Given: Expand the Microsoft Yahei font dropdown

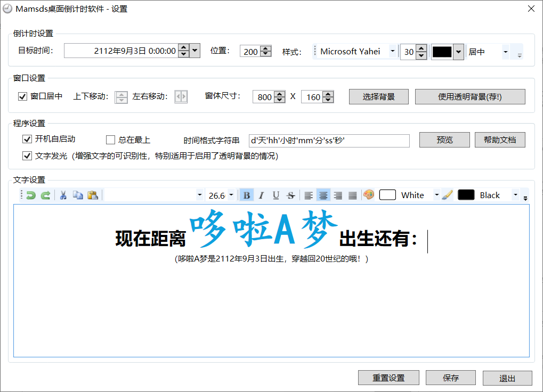Looking at the screenshot, I should point(392,51).
